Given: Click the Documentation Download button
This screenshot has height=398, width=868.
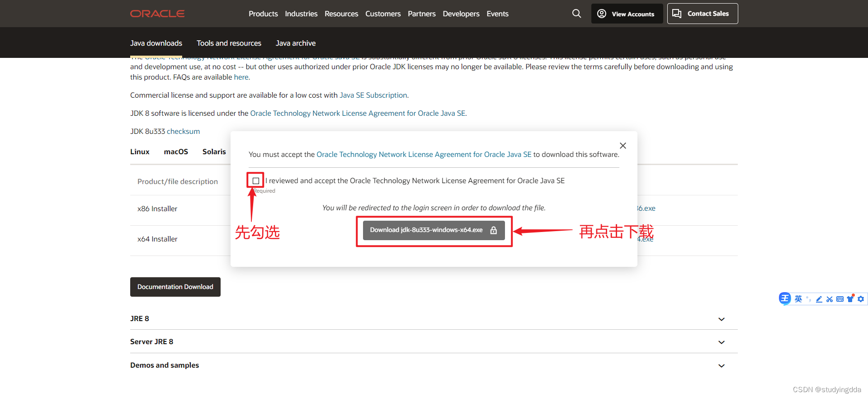Looking at the screenshot, I should [175, 287].
